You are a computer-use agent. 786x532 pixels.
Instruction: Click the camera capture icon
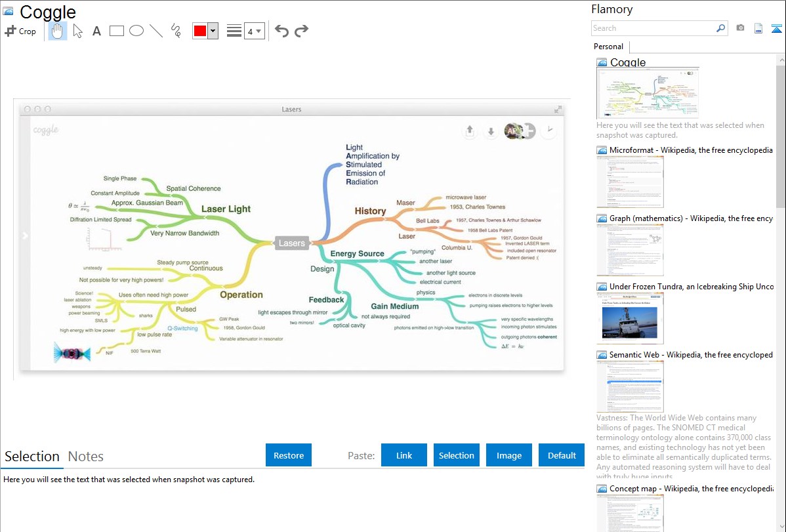coord(740,28)
